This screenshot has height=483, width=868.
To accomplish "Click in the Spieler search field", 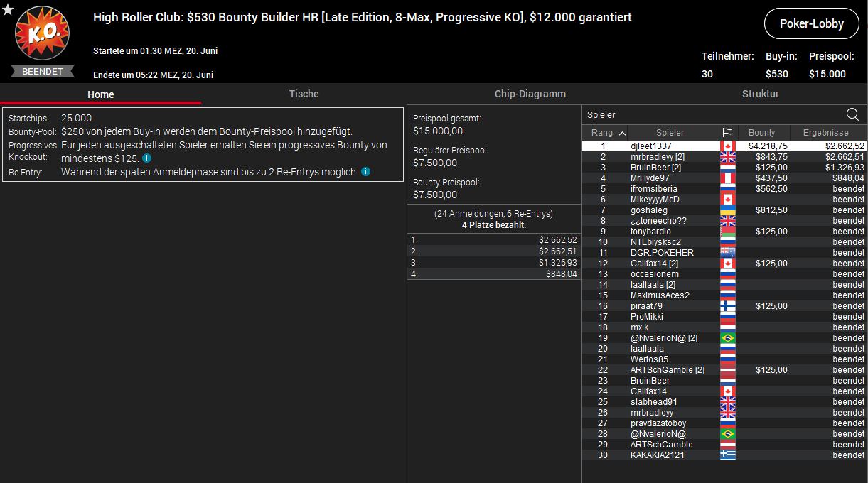I will (x=711, y=115).
